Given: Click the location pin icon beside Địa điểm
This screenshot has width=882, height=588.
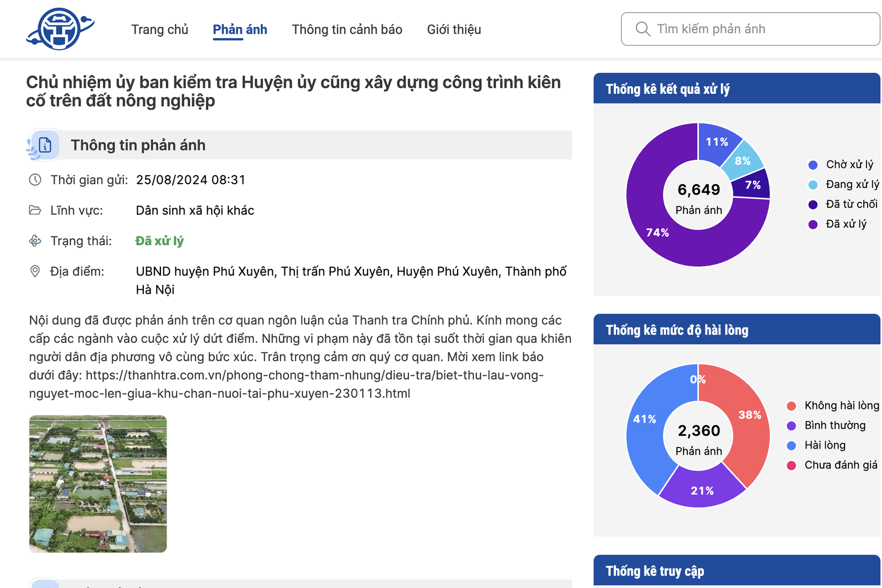Looking at the screenshot, I should click(x=35, y=271).
